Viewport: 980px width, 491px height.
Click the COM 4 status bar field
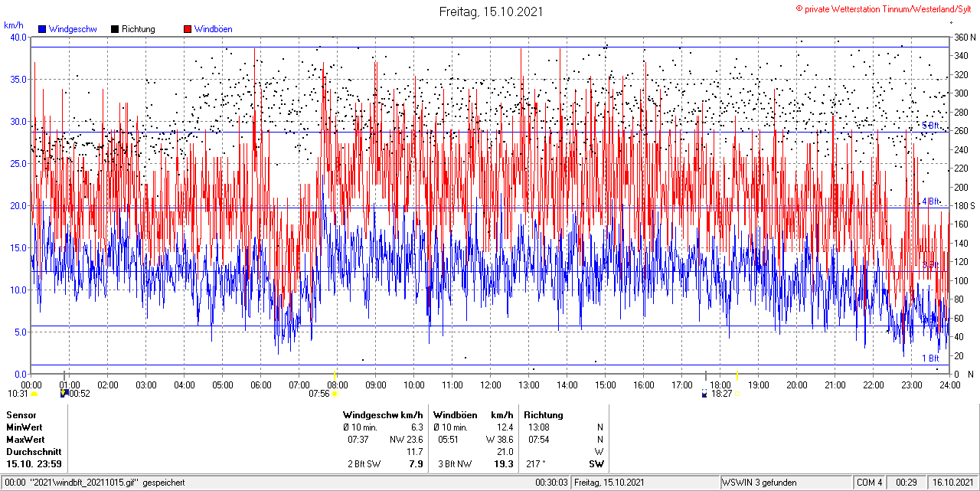870,483
